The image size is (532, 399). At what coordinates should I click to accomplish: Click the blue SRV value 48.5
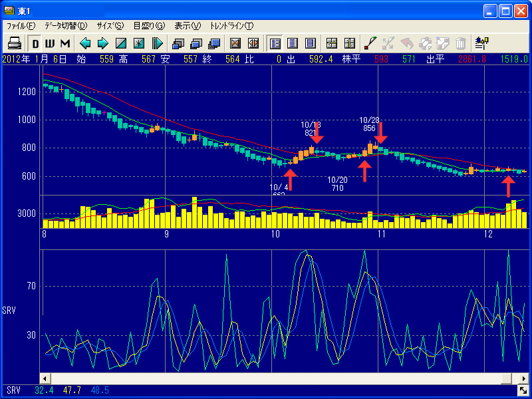pos(100,390)
